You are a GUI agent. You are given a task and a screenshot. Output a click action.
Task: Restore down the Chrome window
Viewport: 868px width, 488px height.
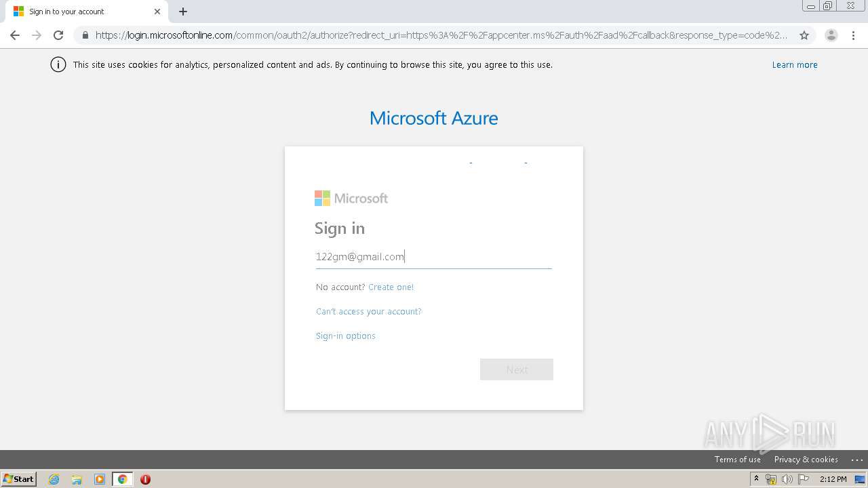(x=828, y=6)
